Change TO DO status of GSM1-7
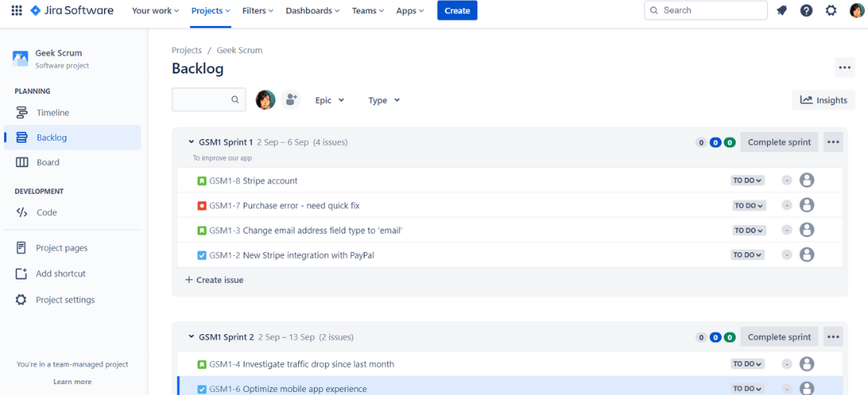This screenshot has height=395, width=868. [x=749, y=205]
